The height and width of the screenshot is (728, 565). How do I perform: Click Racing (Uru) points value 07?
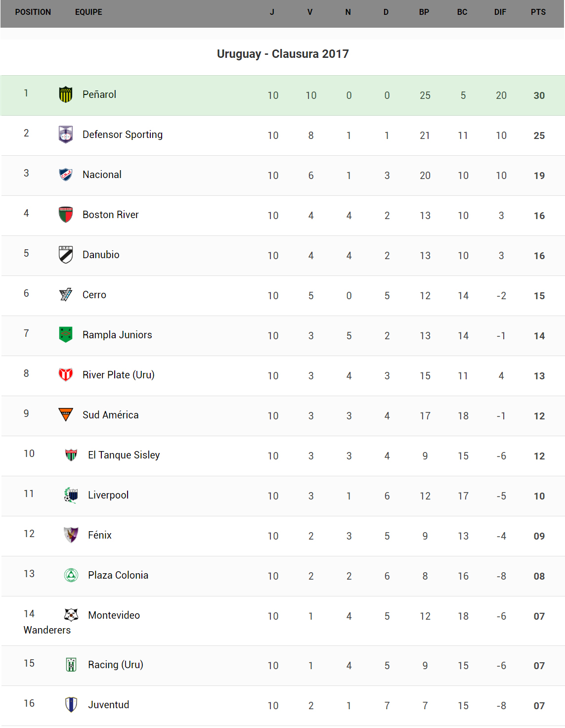click(539, 666)
